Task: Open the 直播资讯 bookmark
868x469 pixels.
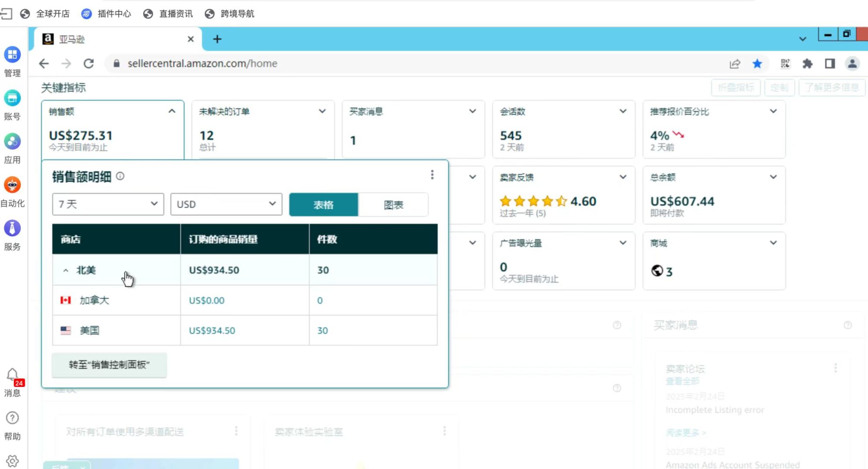Action: pyautogui.click(x=168, y=14)
